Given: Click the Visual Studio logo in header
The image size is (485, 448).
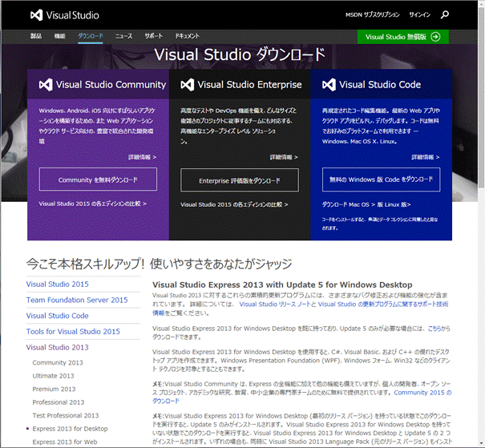Looking at the screenshot, I should tap(65, 15).
